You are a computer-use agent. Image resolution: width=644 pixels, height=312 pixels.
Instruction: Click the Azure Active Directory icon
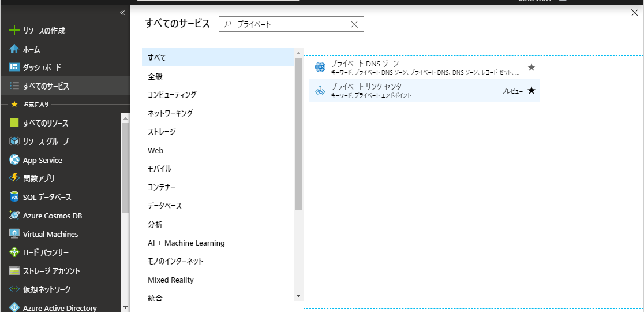[14, 308]
